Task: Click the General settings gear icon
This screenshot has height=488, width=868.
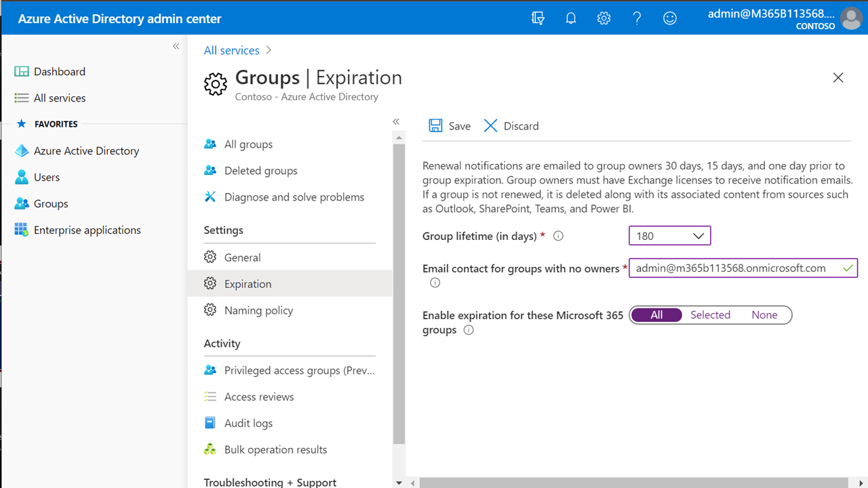Action: point(210,257)
